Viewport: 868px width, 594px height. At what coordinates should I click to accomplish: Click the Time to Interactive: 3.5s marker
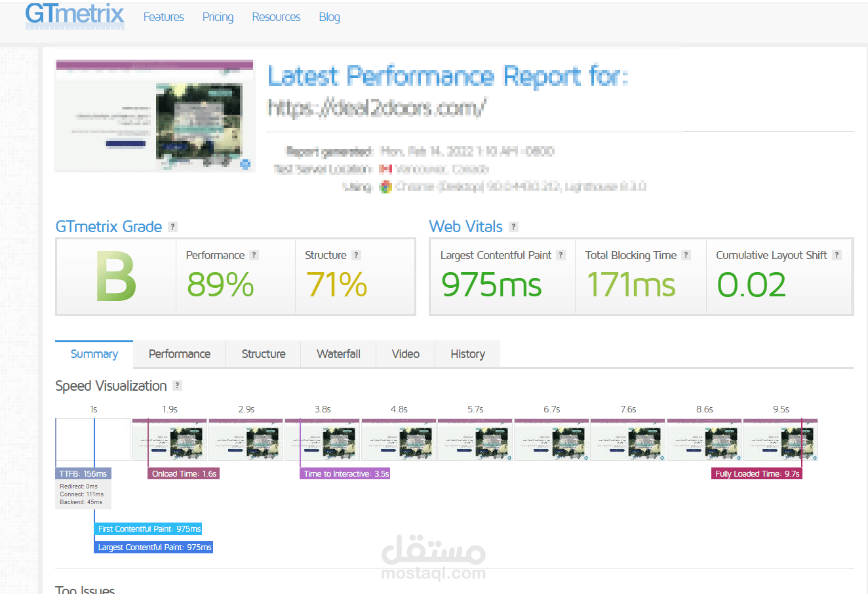click(345, 473)
